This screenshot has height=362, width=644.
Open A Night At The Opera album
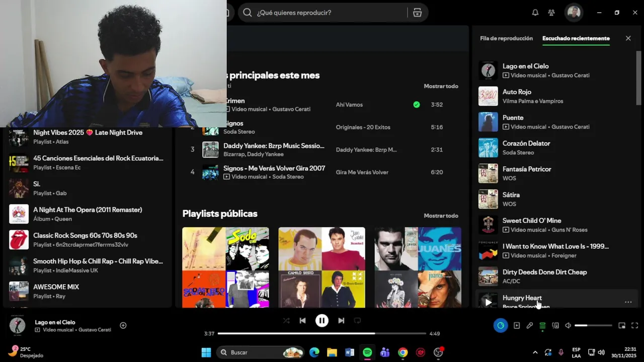pyautogui.click(x=88, y=214)
